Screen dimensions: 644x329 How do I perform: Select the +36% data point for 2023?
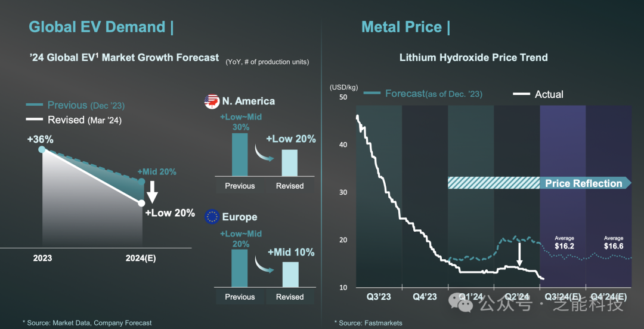[x=42, y=149]
